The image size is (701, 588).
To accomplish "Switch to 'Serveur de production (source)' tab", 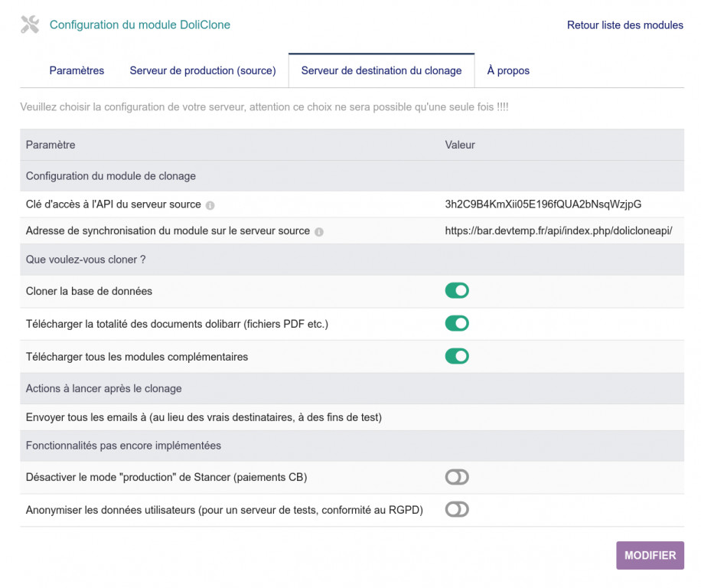I will [x=202, y=70].
